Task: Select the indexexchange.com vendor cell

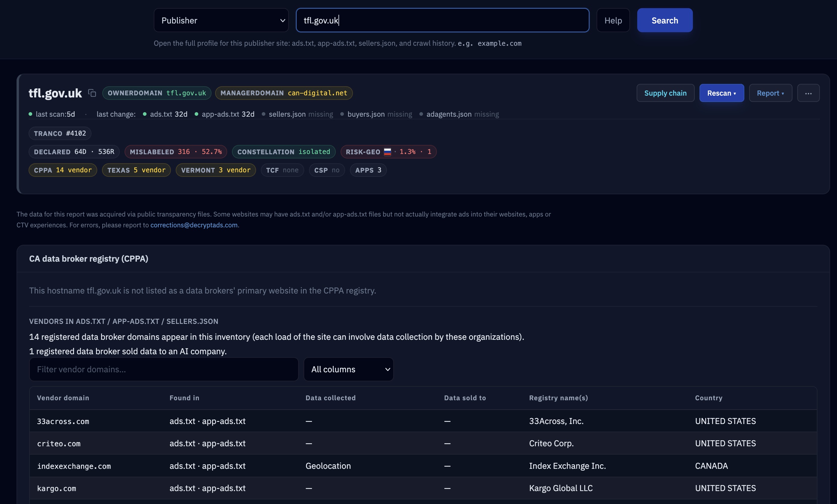Action: [74, 466]
